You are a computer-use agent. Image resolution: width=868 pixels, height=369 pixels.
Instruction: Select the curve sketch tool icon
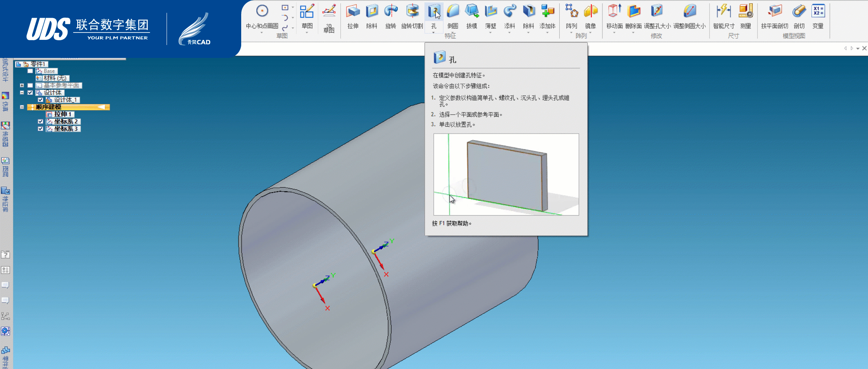pos(285,28)
